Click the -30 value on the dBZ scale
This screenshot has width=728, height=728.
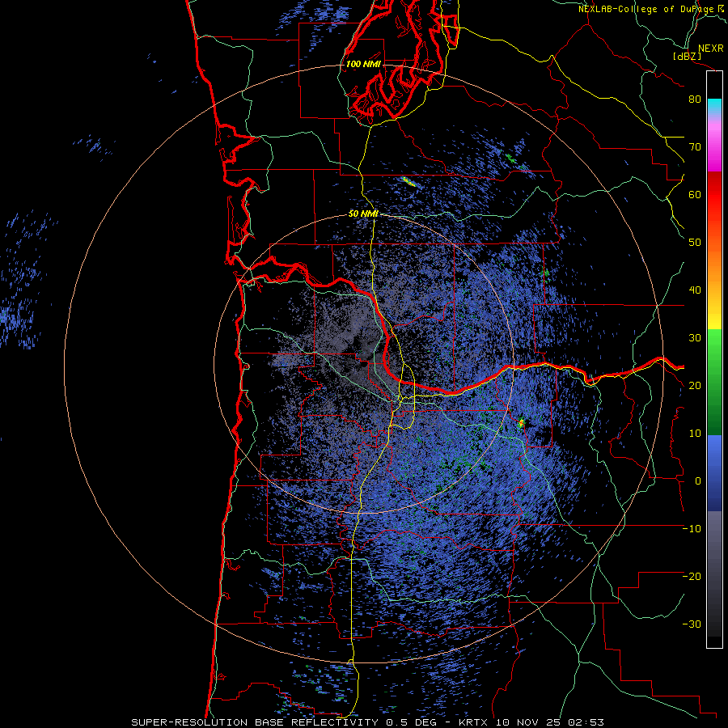pyautogui.click(x=692, y=624)
